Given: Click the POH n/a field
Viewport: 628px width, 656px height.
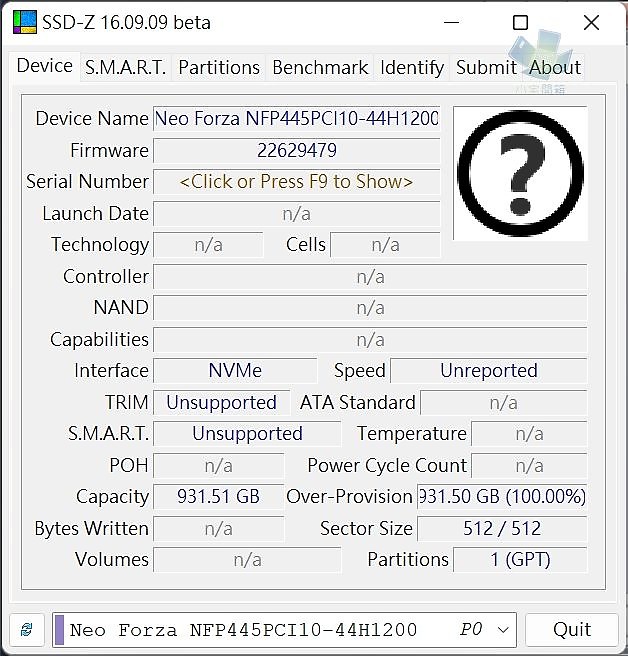Looking at the screenshot, I should [x=218, y=465].
